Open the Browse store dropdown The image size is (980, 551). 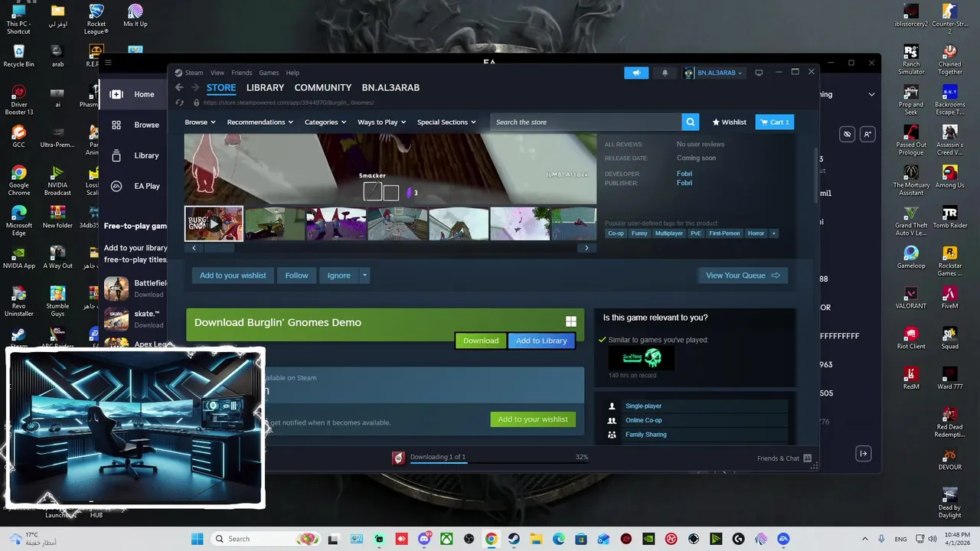[x=200, y=122]
